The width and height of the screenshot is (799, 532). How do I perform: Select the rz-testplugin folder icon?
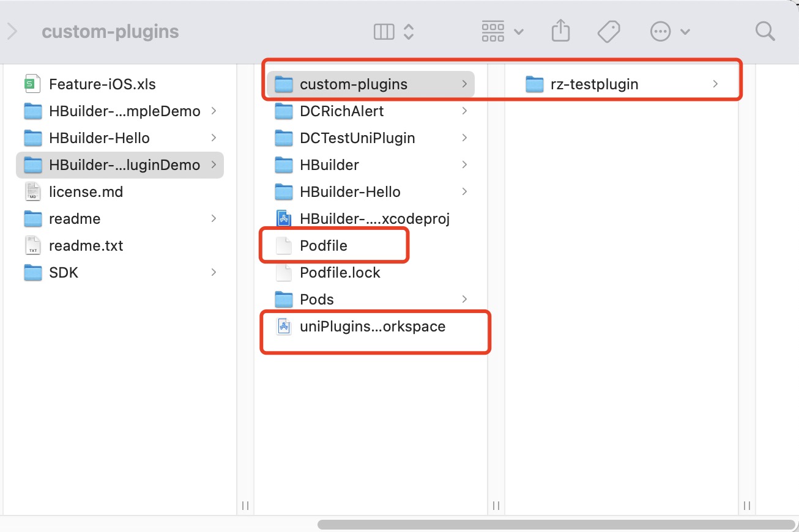(535, 84)
